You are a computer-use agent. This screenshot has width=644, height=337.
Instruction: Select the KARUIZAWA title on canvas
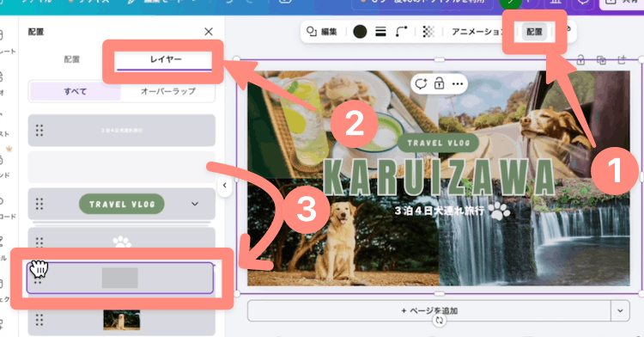point(440,178)
